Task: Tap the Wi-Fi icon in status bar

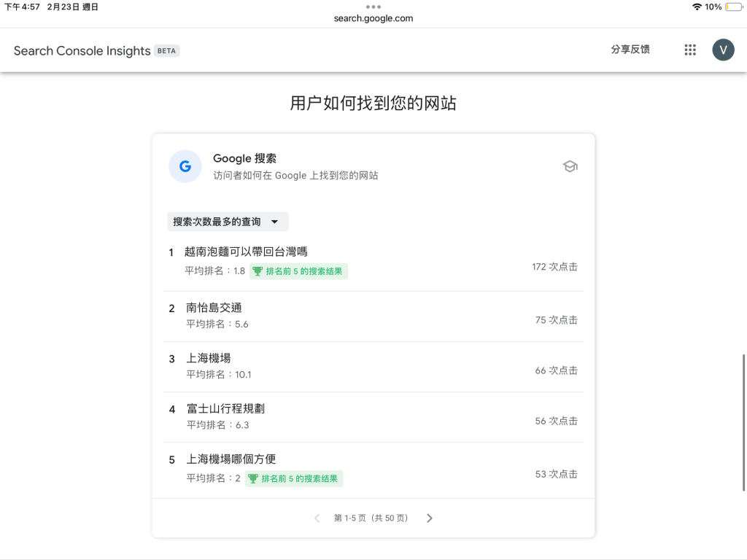Action: pos(697,7)
